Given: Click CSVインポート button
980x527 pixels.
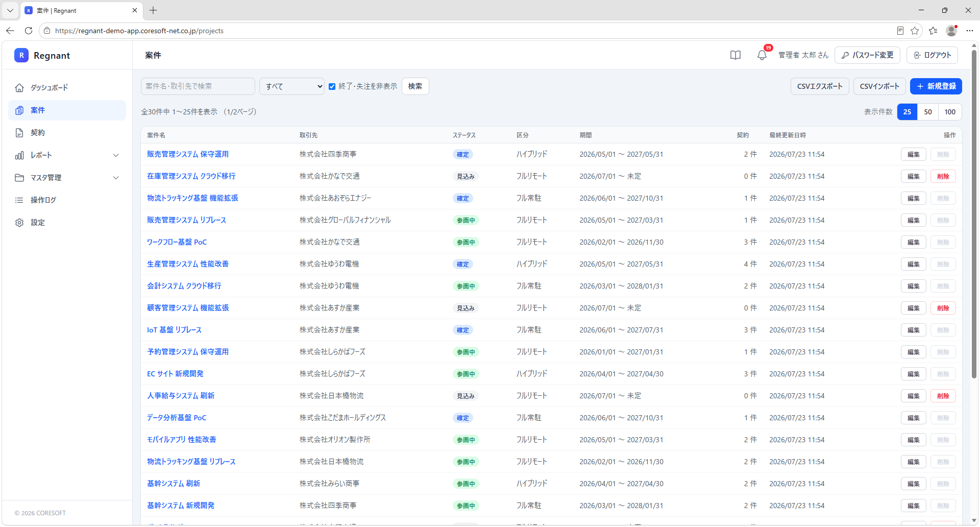Looking at the screenshot, I should tap(879, 86).
